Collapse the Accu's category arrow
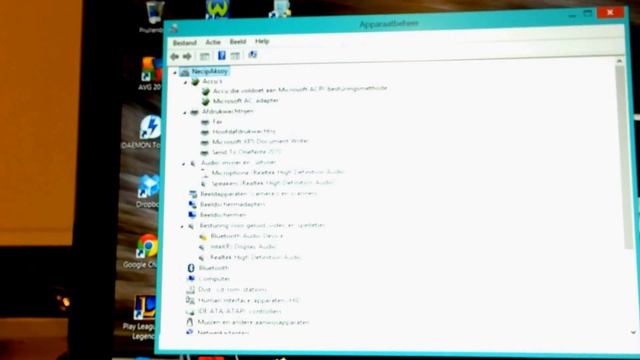 coord(186,82)
